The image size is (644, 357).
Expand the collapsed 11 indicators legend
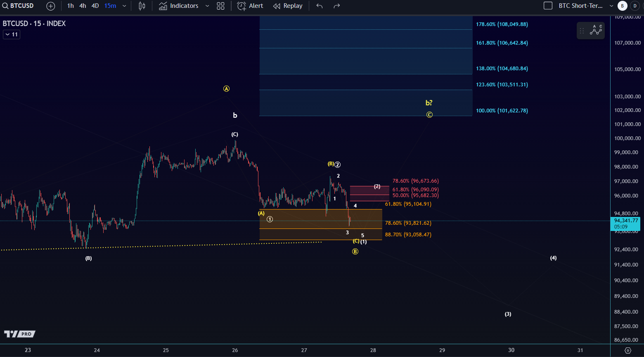click(x=12, y=34)
